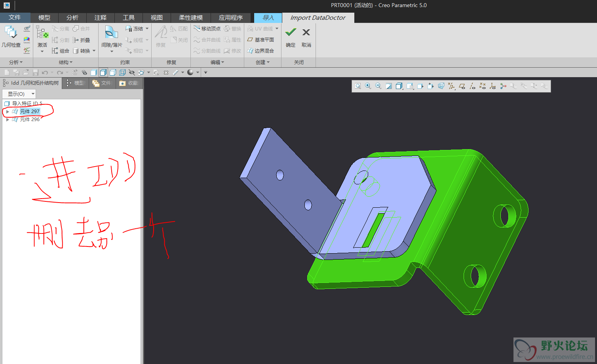
Task: Click the 冻结 (freeze) constraint tool
Action: point(134,28)
